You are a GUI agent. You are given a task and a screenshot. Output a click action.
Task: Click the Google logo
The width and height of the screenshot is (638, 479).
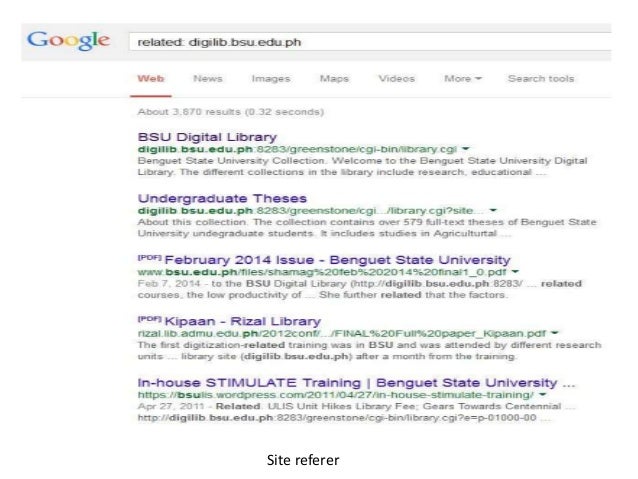coord(68,41)
